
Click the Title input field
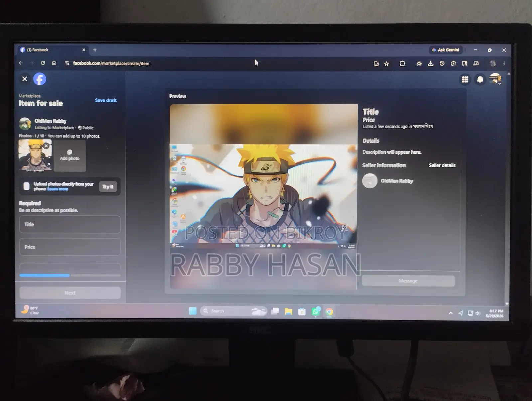[70, 224]
